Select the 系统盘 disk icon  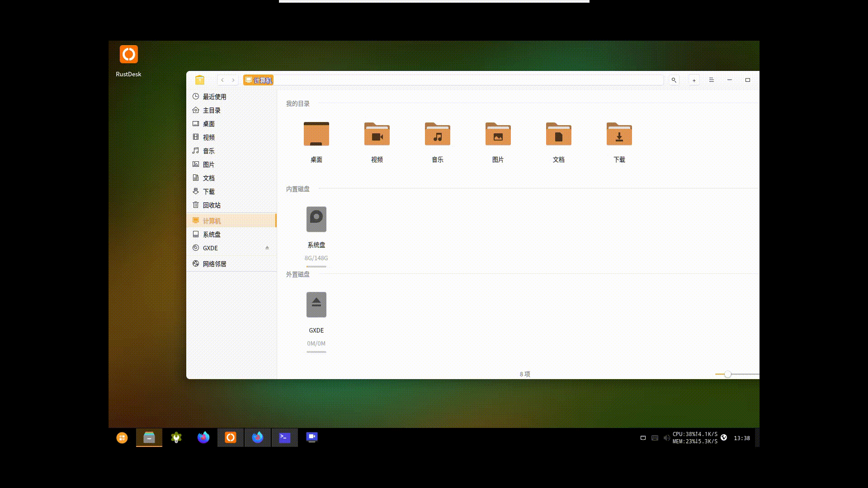[316, 219]
